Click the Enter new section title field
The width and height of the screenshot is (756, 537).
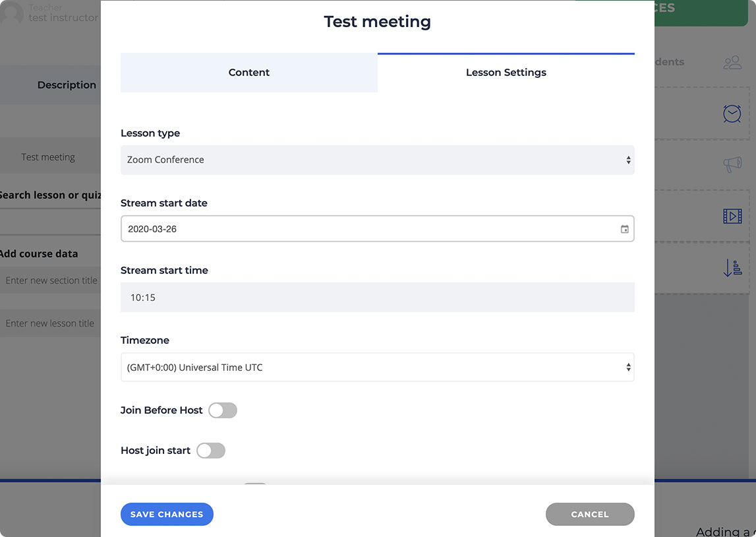[x=51, y=280]
